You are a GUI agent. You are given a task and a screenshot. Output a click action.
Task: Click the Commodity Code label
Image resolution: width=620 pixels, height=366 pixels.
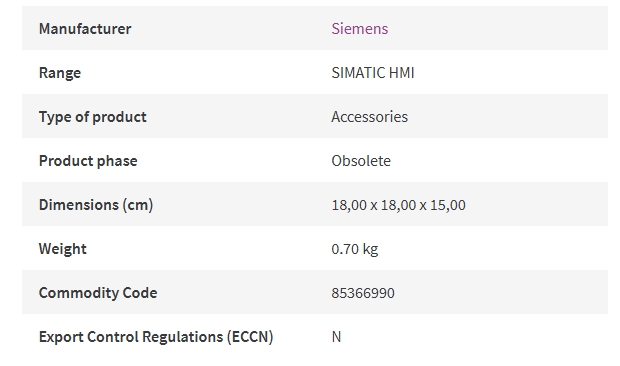98,292
